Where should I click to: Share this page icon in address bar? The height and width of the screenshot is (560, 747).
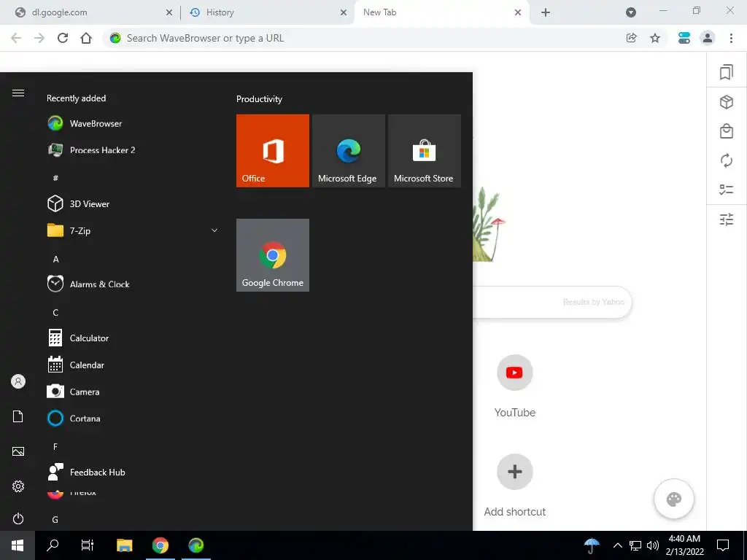631,38
